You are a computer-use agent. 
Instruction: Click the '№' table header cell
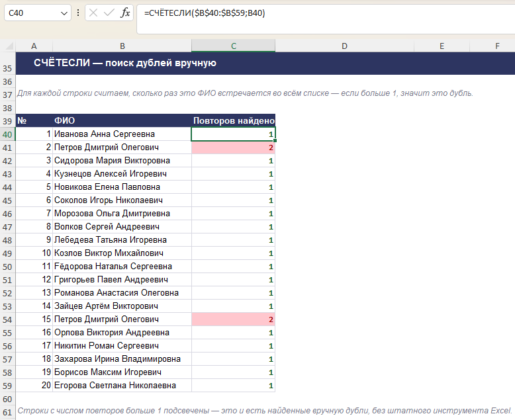tap(34, 120)
